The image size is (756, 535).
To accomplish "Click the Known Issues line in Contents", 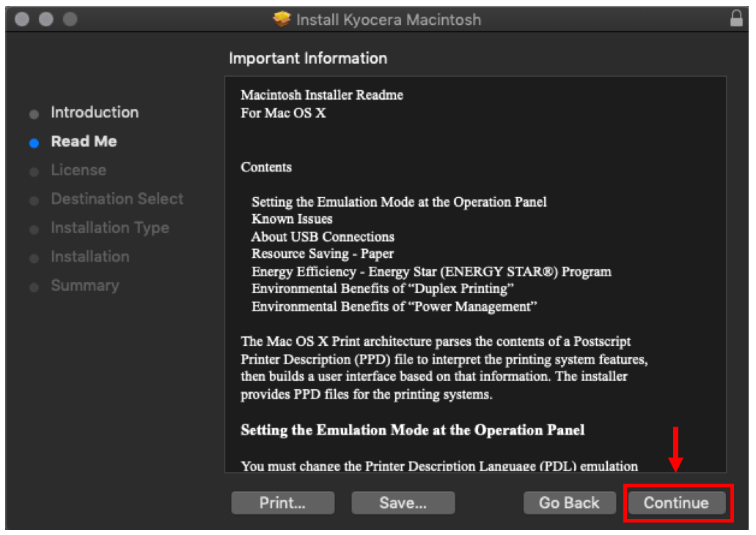I will pos(292,219).
